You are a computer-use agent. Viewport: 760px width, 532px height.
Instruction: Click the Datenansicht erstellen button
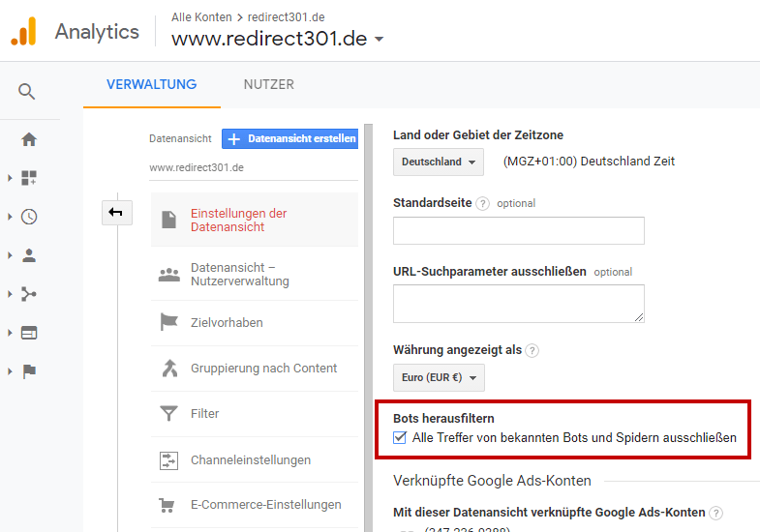point(289,139)
